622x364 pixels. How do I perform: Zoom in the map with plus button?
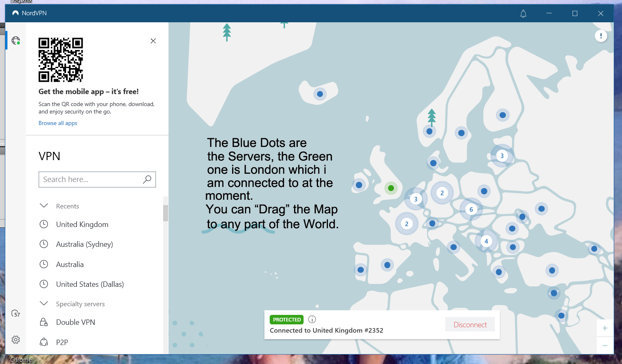(605, 328)
